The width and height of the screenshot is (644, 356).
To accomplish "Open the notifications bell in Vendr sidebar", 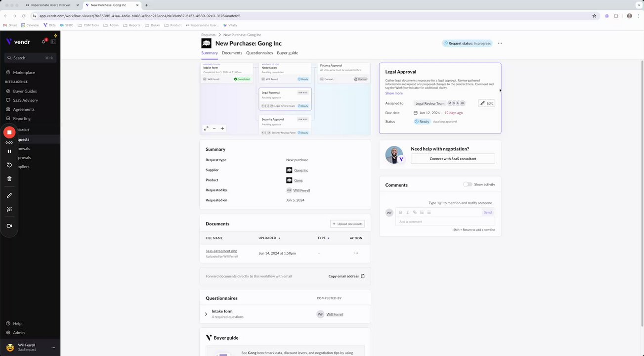I will click(43, 42).
